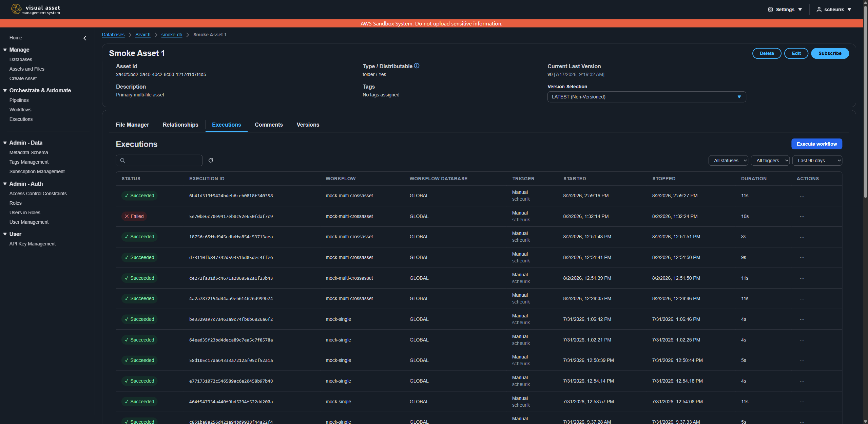
Task: Open actions menu for execution 18756c65fbd945cdbdfa854c53713aea
Action: [802, 237]
